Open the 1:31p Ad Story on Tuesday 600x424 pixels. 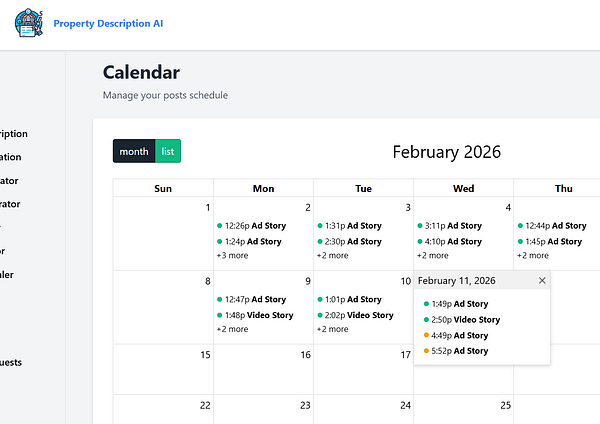[x=354, y=226]
